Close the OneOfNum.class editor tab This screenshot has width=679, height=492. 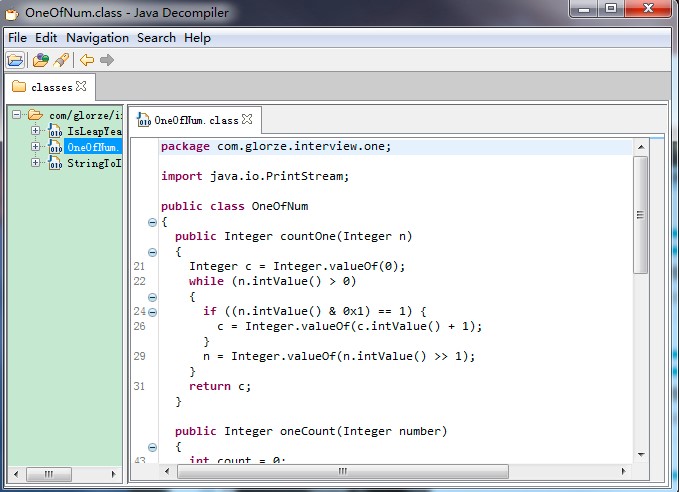[x=248, y=120]
